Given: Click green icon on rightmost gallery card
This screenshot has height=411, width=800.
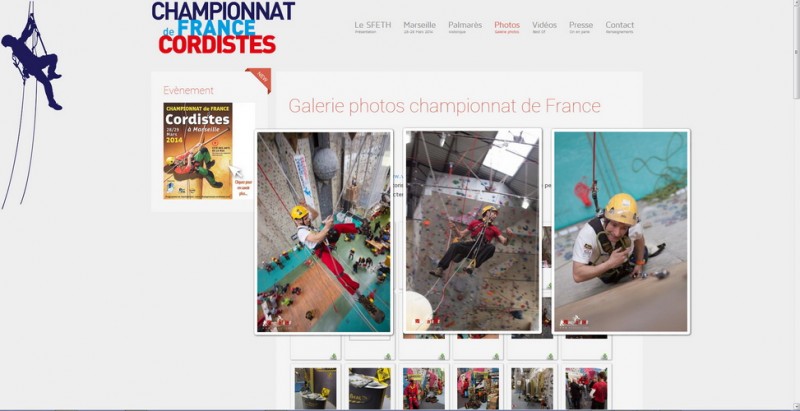Looking at the screenshot, I should pyautogui.click(x=604, y=356).
